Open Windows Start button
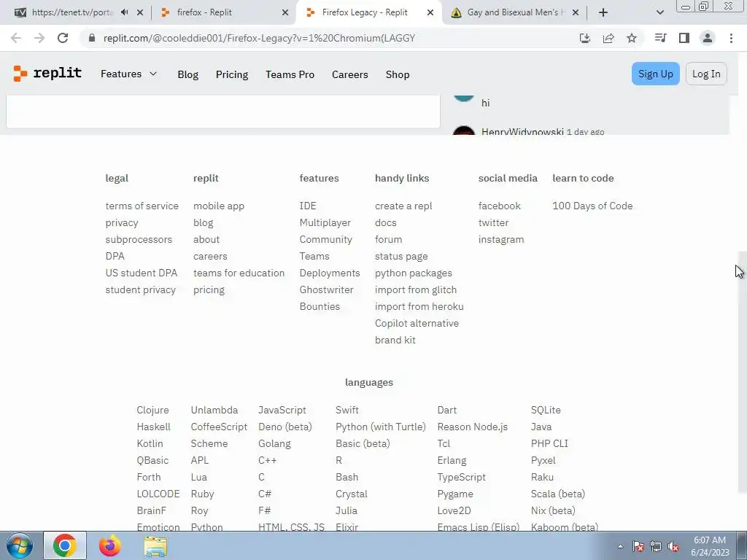 point(19,545)
